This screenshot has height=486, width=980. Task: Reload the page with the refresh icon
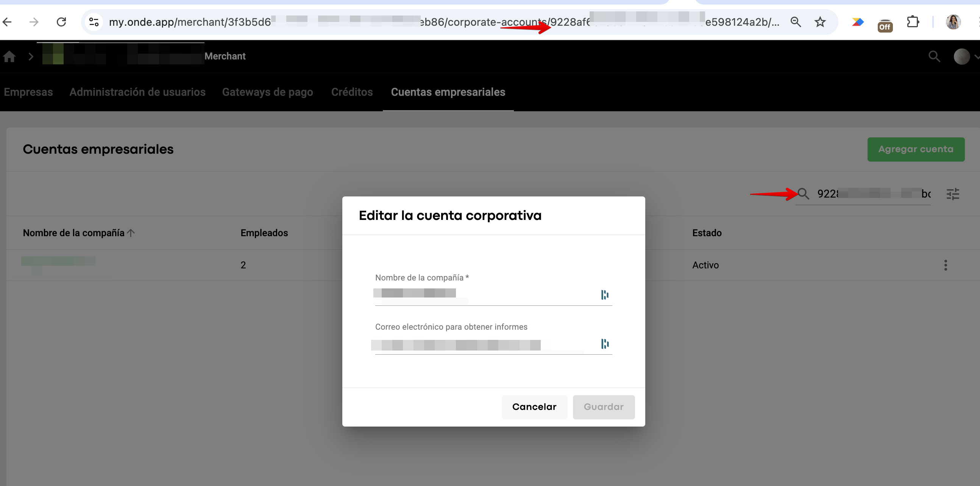pyautogui.click(x=61, y=22)
